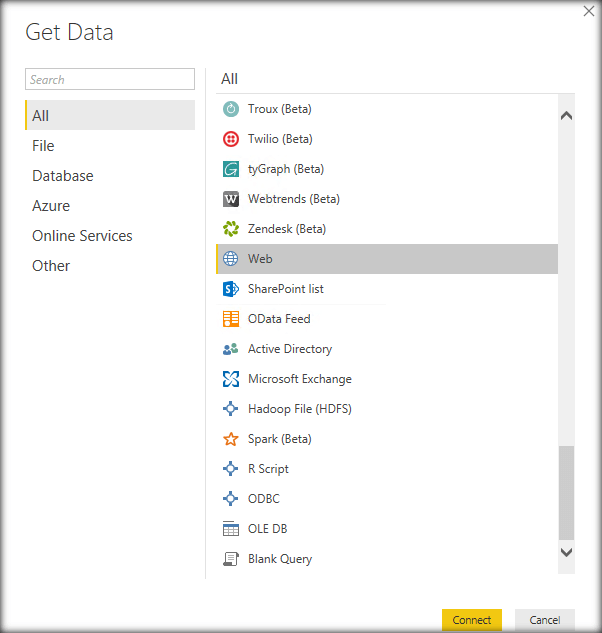Image resolution: width=602 pixels, height=633 pixels.
Task: Click the scrollbar thumb in connector list
Action: coord(567,492)
